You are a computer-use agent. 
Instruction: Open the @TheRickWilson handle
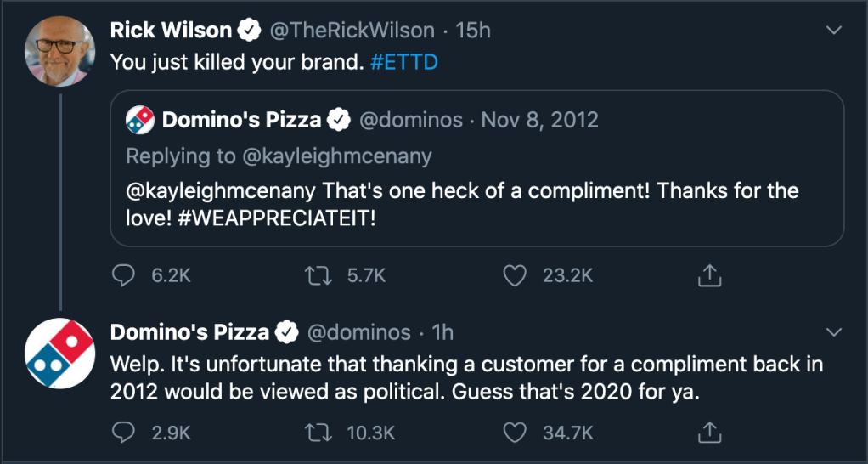352,31
